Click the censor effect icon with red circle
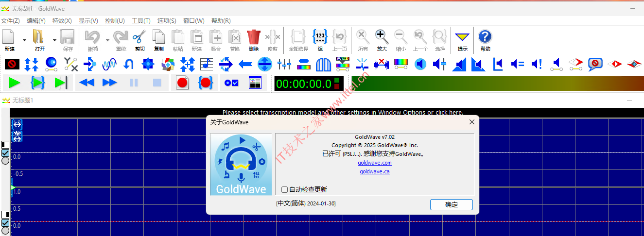Viewport: 644px width, 236px height. (12, 64)
